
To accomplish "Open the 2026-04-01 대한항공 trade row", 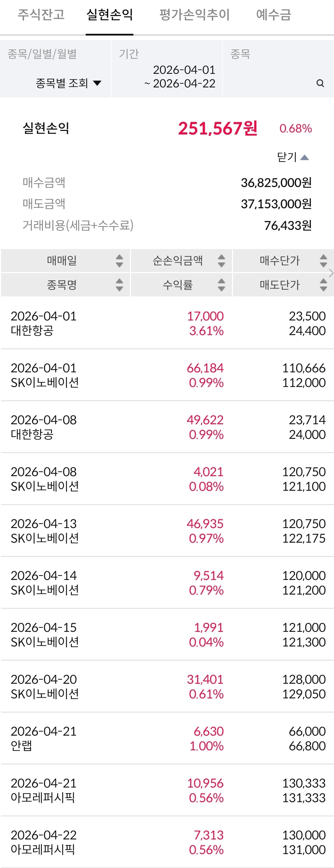I will coord(167,323).
